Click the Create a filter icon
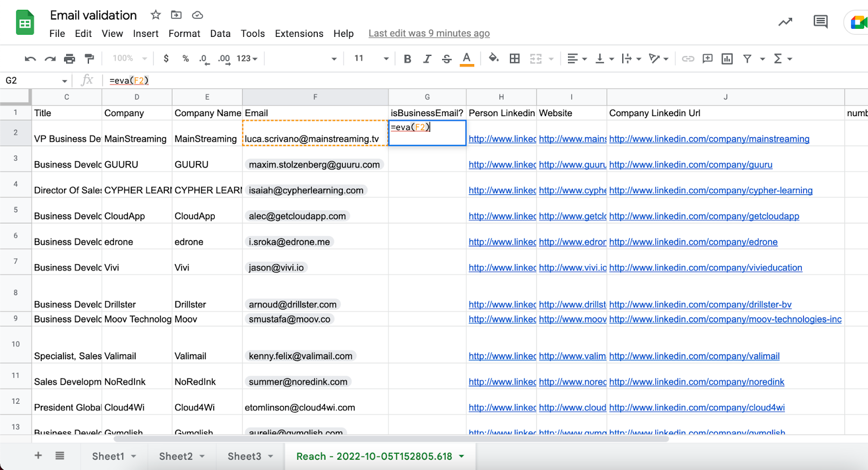Screen dimensions: 868x470 (747, 59)
